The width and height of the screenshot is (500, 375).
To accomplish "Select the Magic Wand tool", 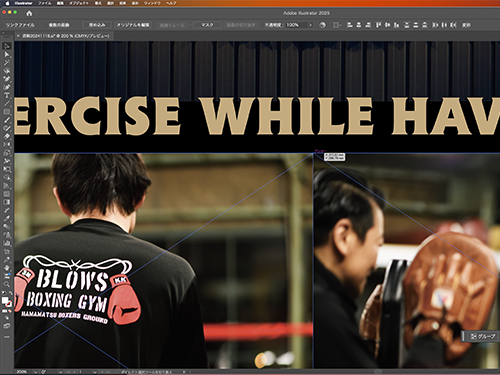I will click(7, 62).
